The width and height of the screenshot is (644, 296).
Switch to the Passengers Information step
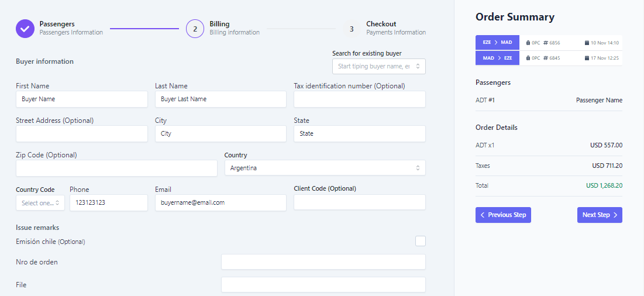(x=71, y=28)
